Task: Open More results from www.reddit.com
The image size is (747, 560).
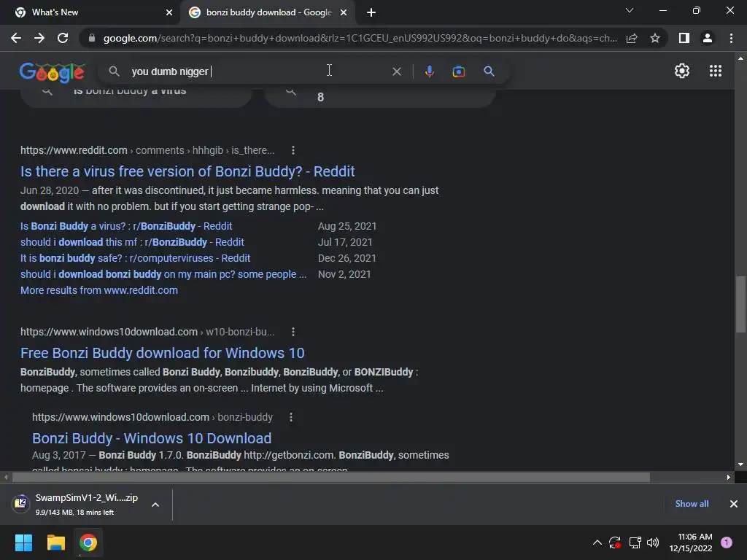Action: (x=99, y=290)
